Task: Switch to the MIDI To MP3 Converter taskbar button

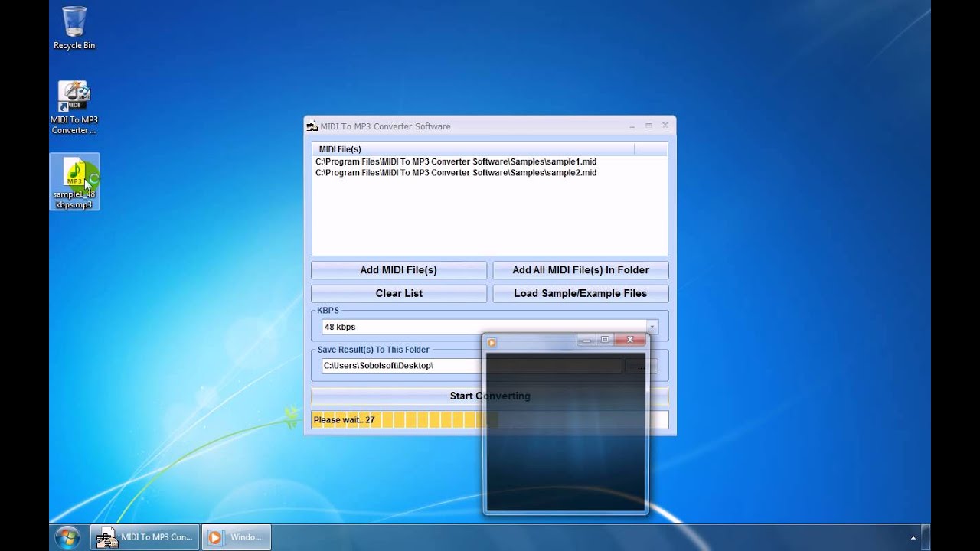Action: click(x=145, y=537)
